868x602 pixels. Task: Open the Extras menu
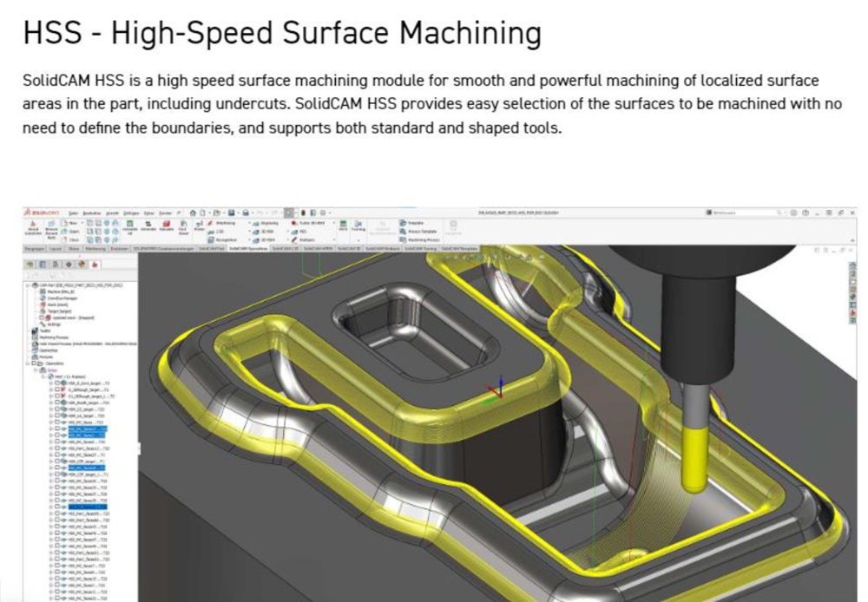click(149, 213)
